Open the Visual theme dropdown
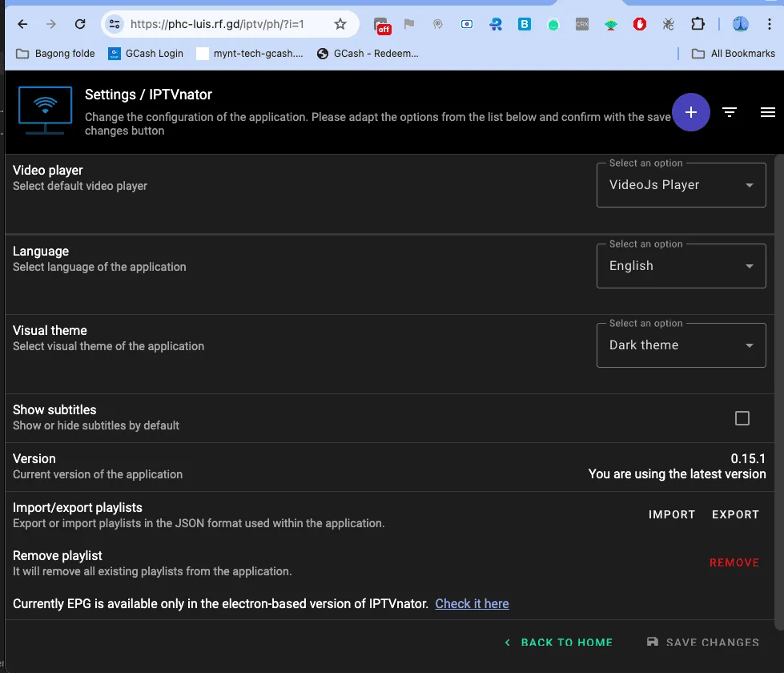Image resolution: width=784 pixels, height=673 pixels. point(681,345)
